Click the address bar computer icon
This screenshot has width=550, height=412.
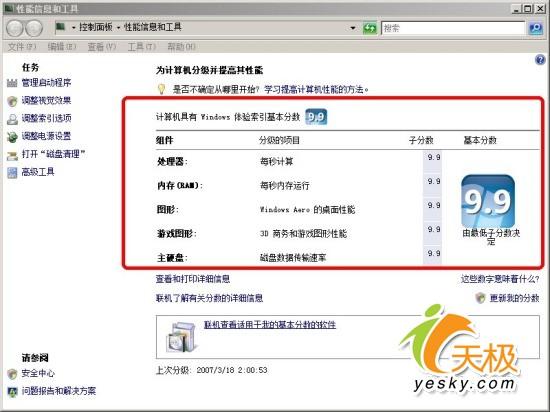coord(61,27)
